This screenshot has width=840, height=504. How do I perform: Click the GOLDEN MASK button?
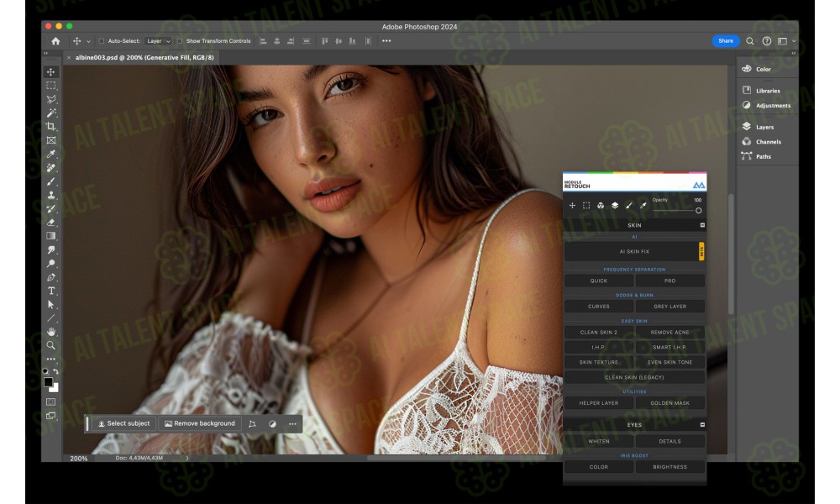pyautogui.click(x=669, y=402)
